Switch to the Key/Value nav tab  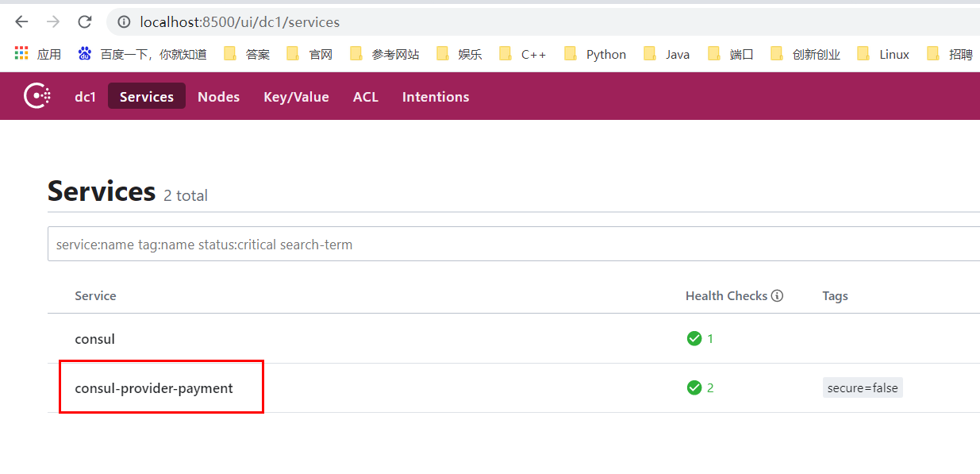tap(296, 96)
